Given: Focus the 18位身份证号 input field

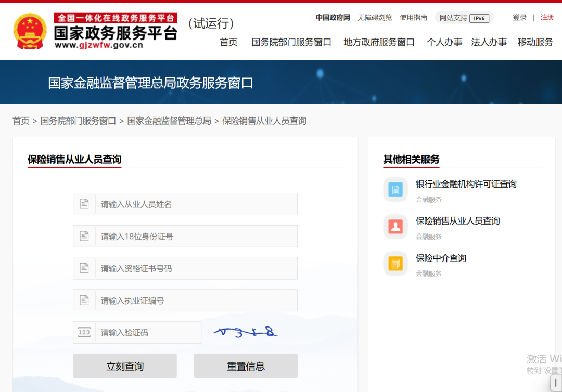Looking at the screenshot, I should [x=185, y=236].
